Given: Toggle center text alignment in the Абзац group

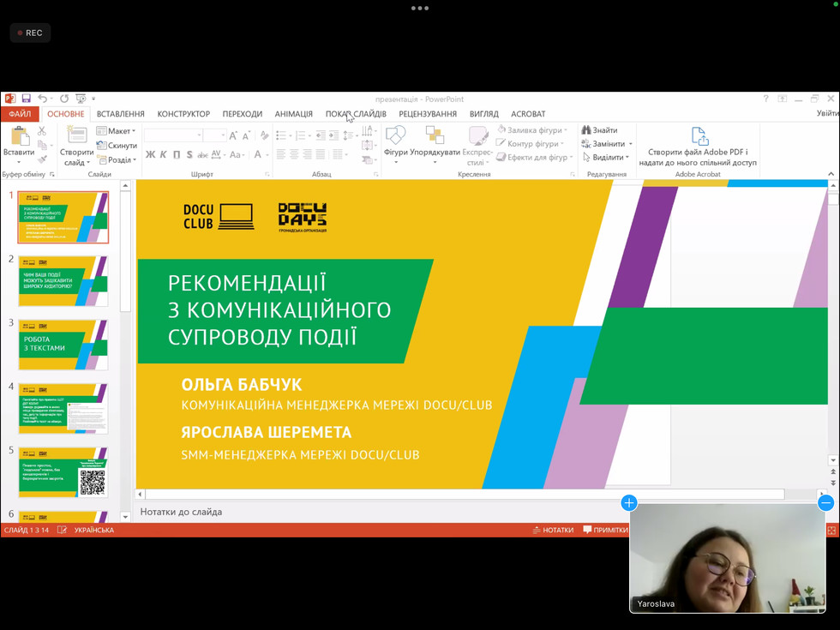Looking at the screenshot, I should point(294,155).
